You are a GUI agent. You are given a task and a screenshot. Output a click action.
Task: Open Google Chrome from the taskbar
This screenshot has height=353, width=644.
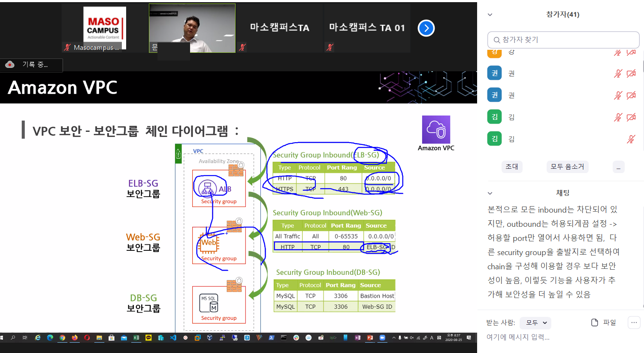click(x=62, y=338)
